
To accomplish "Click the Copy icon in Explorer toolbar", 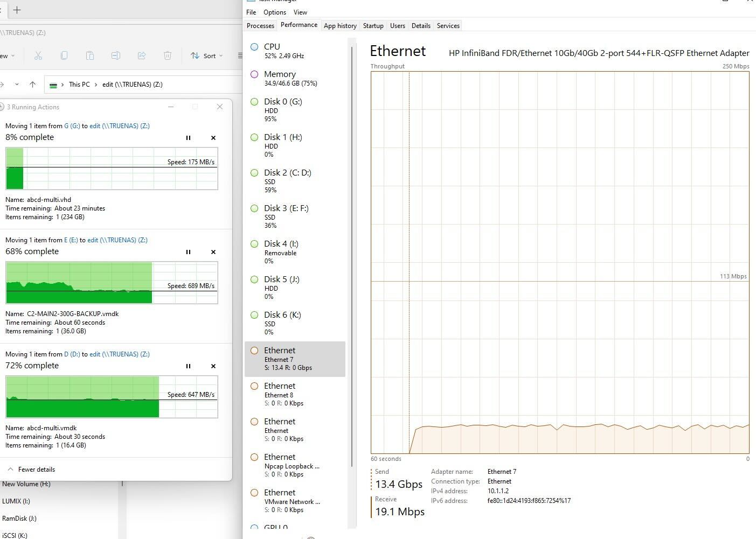I will pos(64,55).
